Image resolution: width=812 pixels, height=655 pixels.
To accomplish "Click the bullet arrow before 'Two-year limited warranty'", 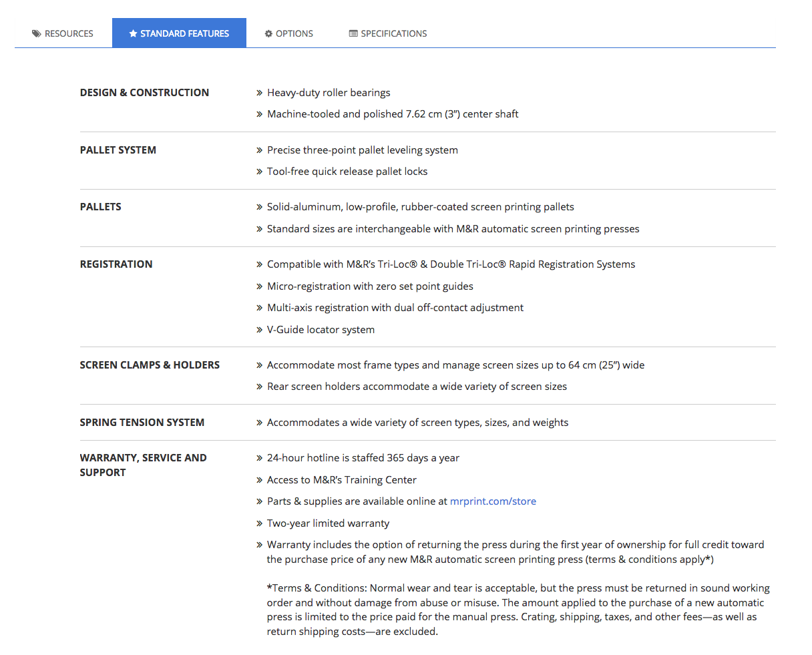I will [x=259, y=523].
